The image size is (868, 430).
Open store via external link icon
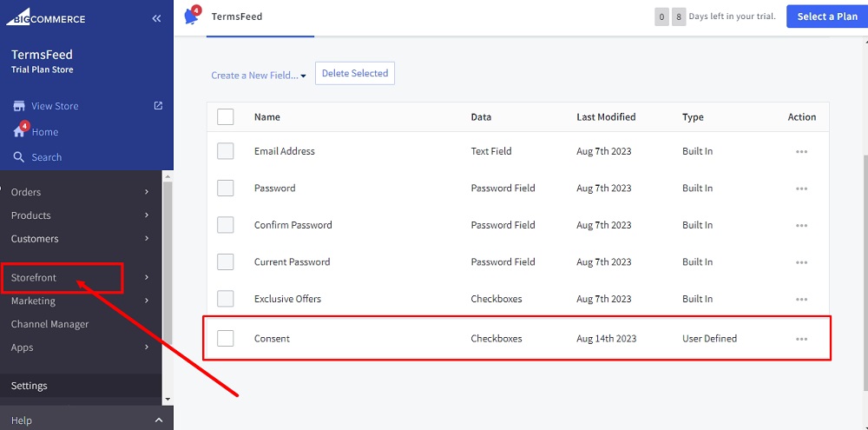coord(158,105)
